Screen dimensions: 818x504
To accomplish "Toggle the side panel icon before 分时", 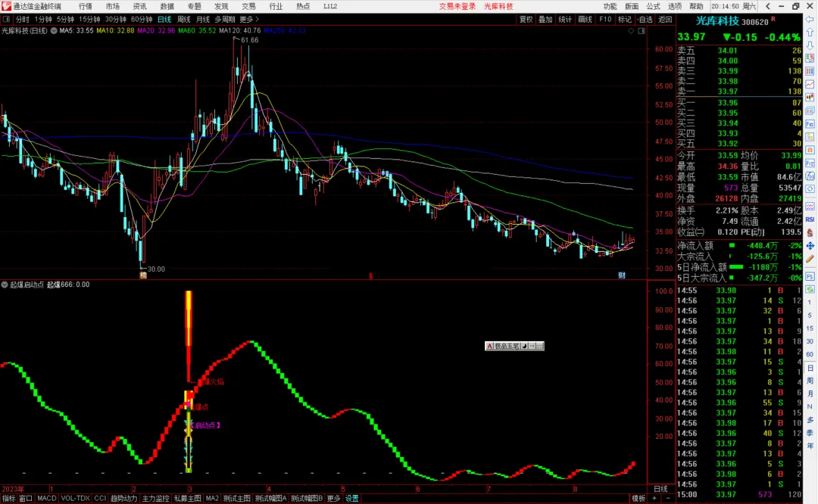I will pyautogui.click(x=6, y=19).
